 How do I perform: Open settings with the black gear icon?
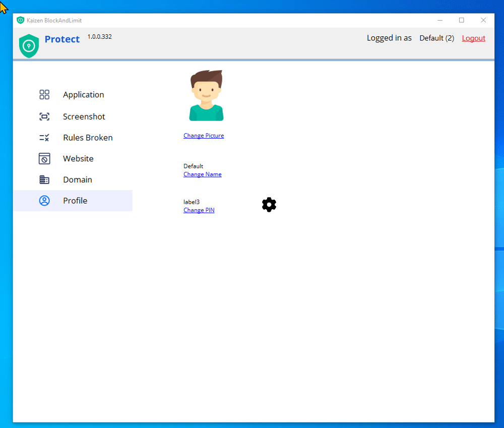click(269, 205)
